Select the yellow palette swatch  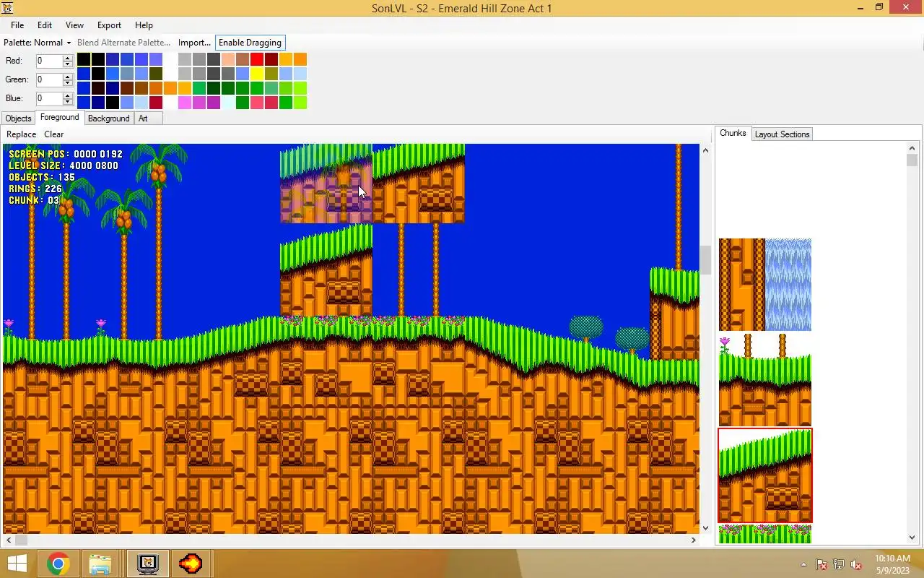pyautogui.click(x=257, y=74)
